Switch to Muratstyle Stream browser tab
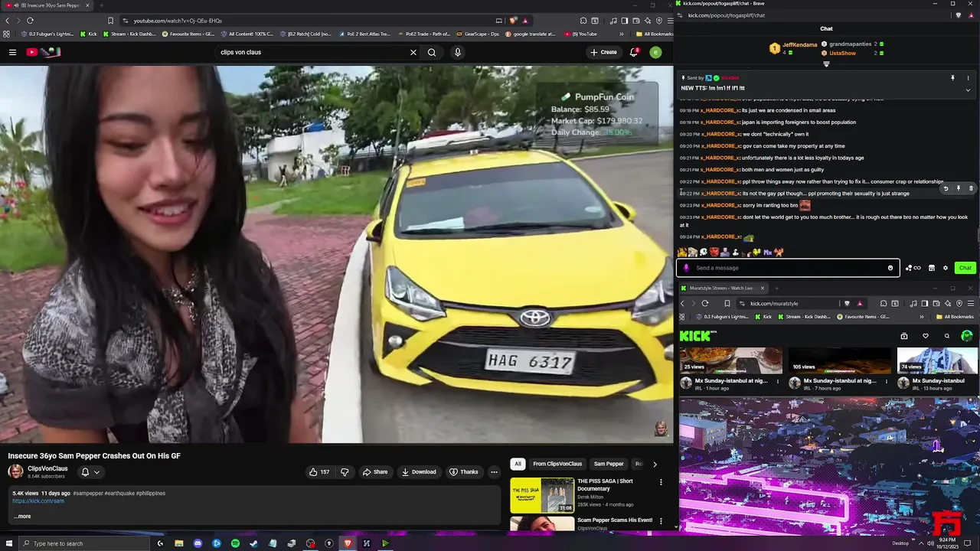980x551 pixels. tap(722, 288)
